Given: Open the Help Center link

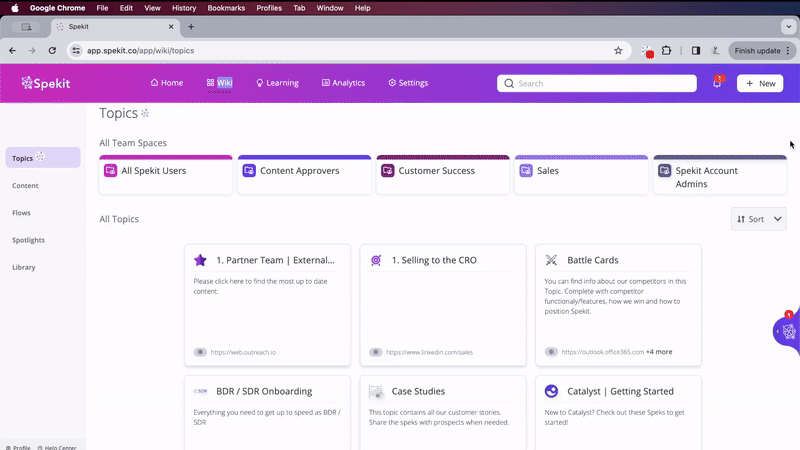Looking at the screenshot, I should pos(57,447).
